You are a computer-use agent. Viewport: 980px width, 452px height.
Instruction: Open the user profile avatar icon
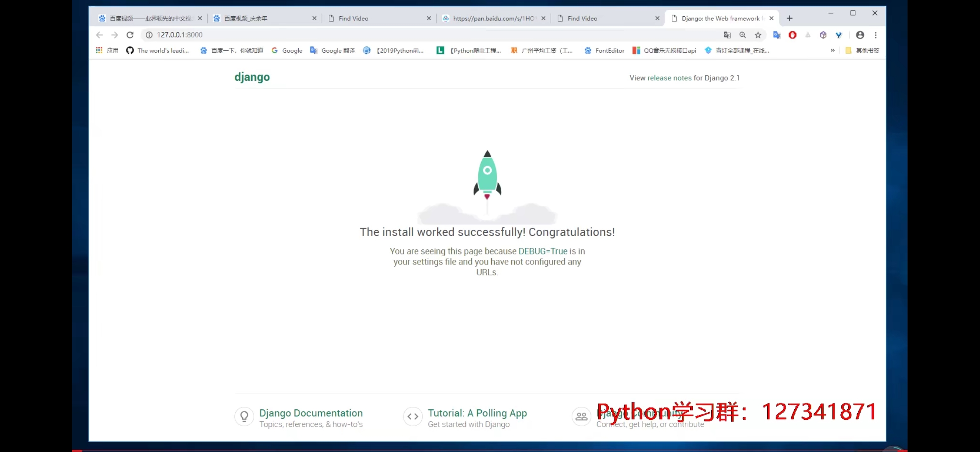point(860,35)
